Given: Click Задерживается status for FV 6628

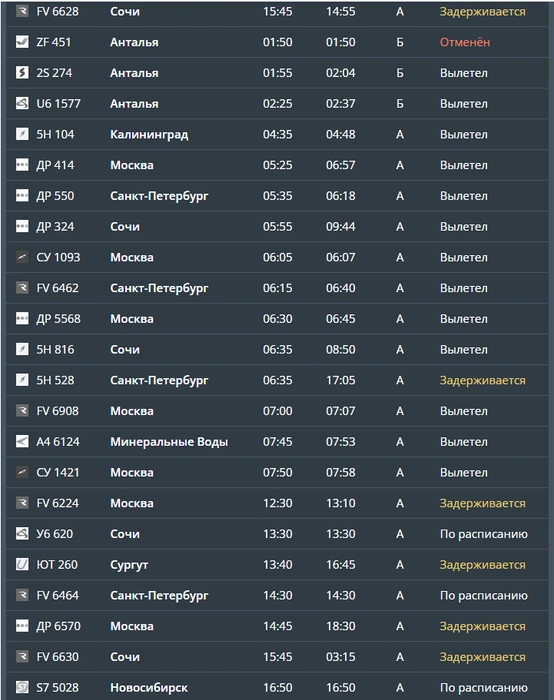Looking at the screenshot, I should point(483,12).
